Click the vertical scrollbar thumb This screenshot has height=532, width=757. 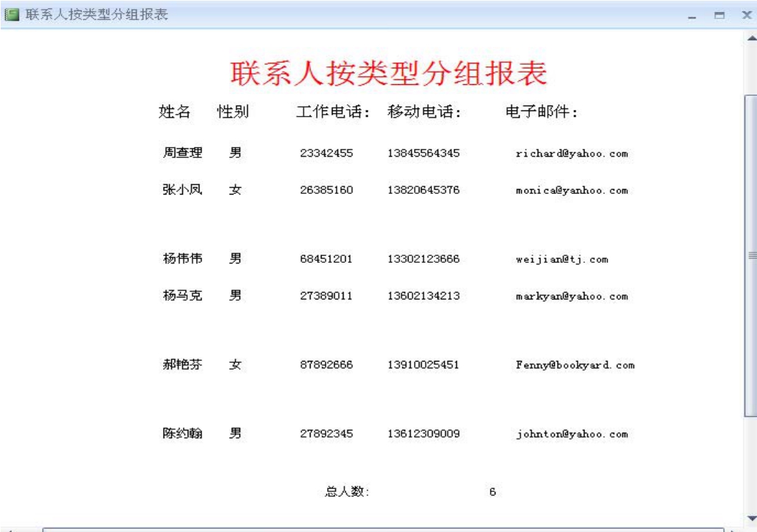point(751,255)
